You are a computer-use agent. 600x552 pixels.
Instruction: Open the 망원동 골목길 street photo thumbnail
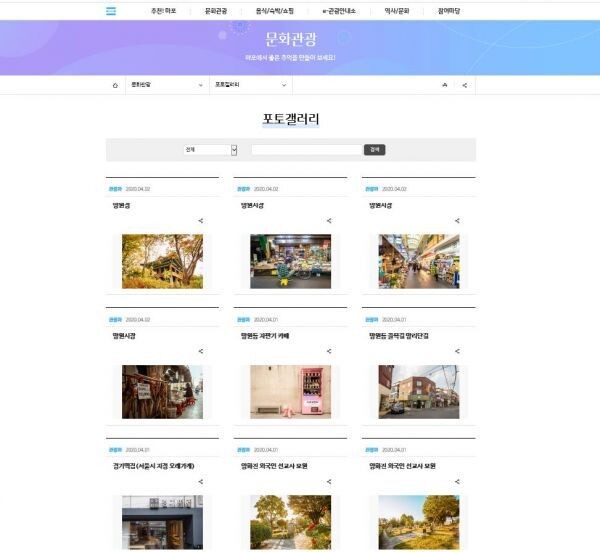[x=418, y=391]
